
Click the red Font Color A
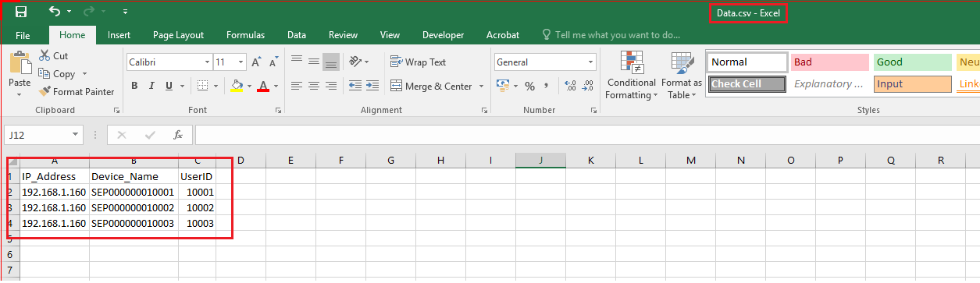263,87
